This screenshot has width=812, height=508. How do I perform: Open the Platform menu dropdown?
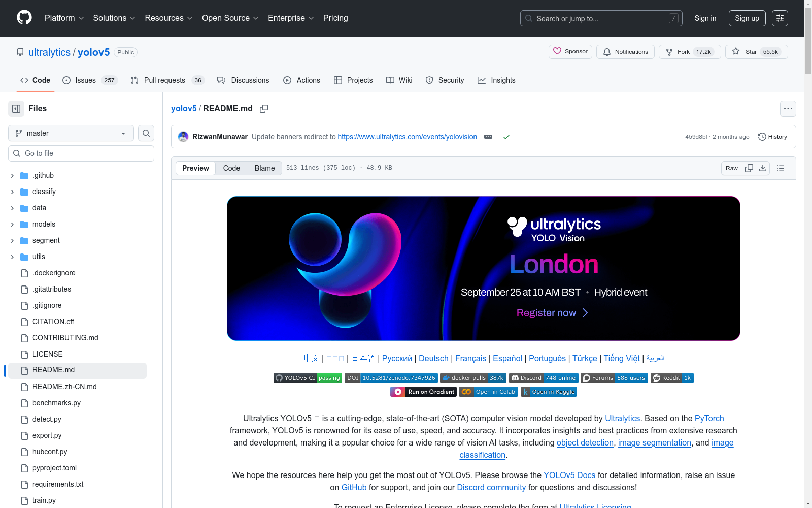(64, 18)
